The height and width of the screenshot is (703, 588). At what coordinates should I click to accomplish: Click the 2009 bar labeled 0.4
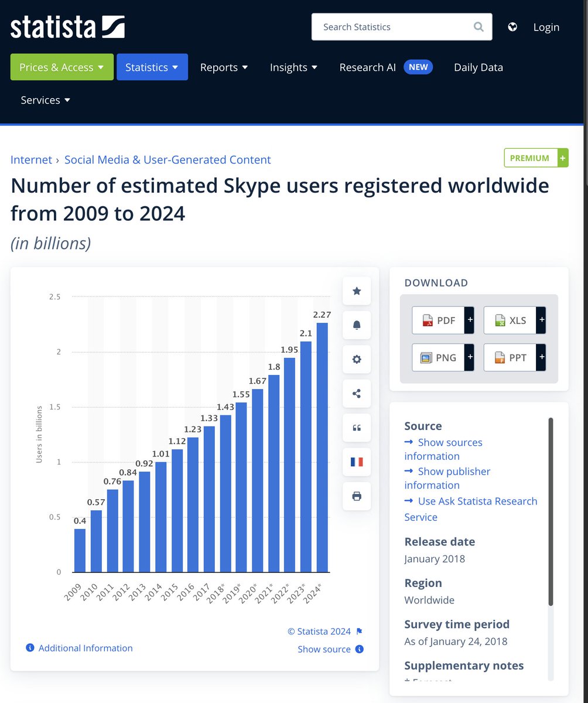tap(80, 551)
